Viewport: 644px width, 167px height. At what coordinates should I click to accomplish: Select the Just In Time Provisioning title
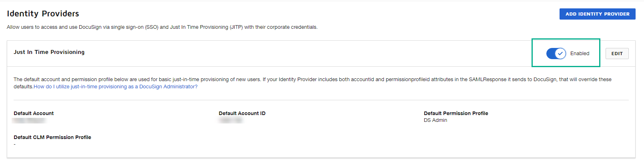coord(49,52)
